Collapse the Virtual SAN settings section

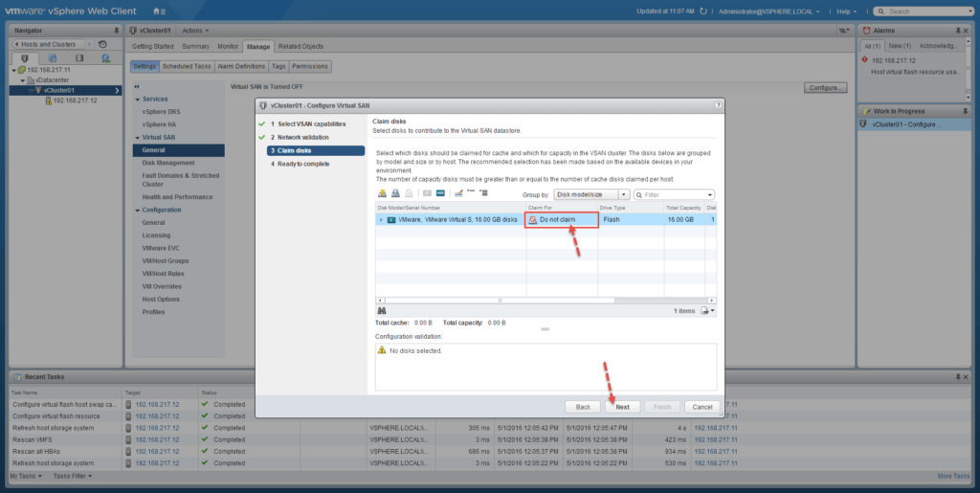(138, 138)
